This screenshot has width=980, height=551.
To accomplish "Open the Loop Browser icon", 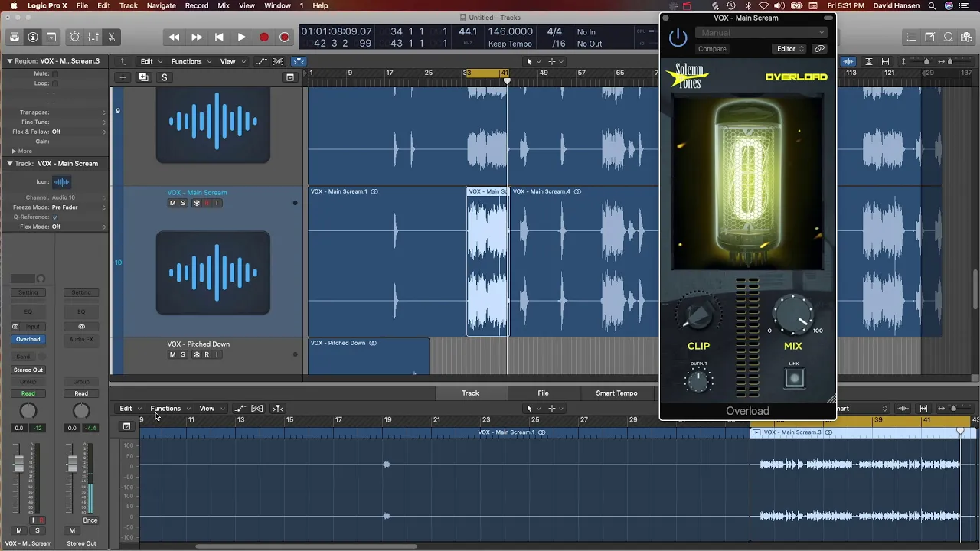I will [x=948, y=37].
